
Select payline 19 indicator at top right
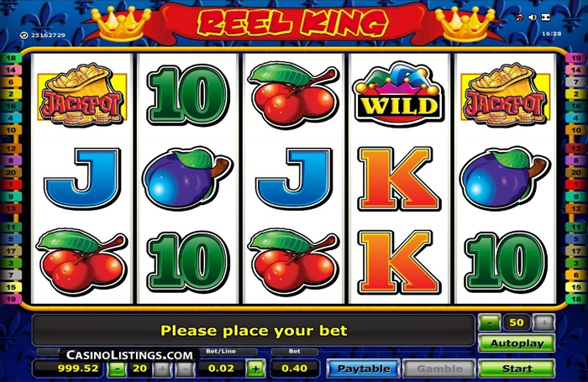576,58
